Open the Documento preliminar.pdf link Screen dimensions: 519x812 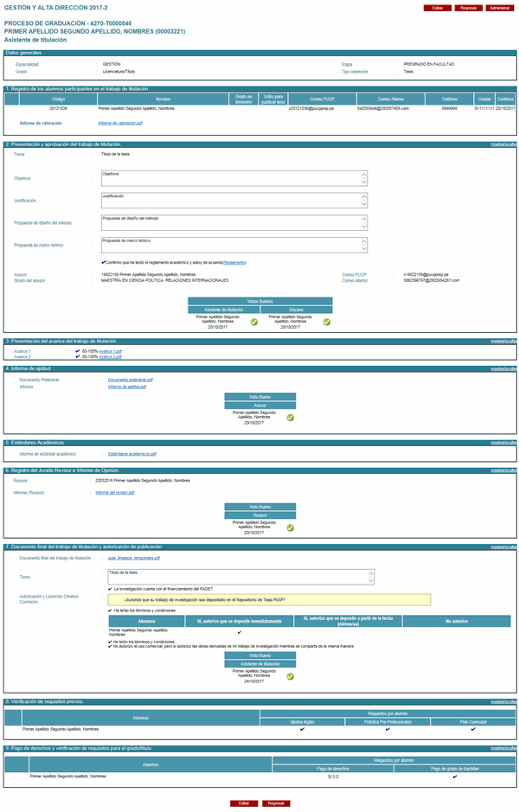131,380
